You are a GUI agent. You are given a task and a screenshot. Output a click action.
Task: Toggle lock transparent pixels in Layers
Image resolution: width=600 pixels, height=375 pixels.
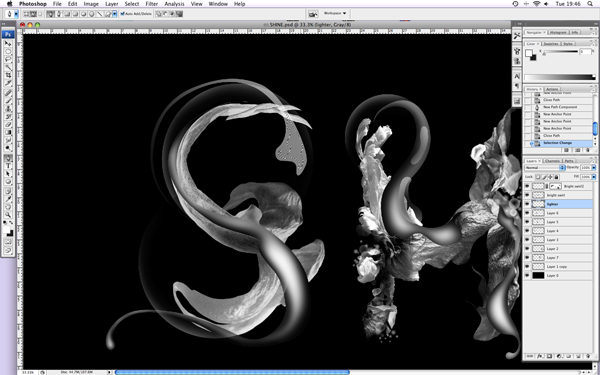tap(538, 177)
